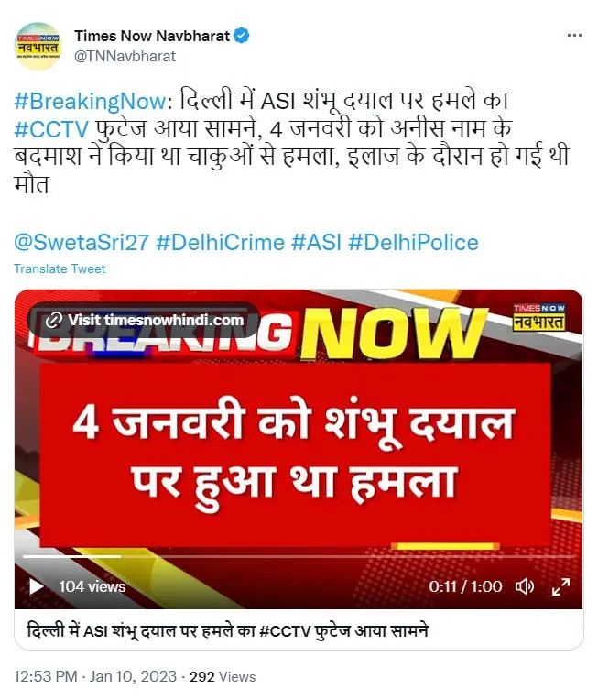This screenshot has height=700, width=598.
Task: Click the @TNNavbharat handle
Action: click(x=125, y=56)
